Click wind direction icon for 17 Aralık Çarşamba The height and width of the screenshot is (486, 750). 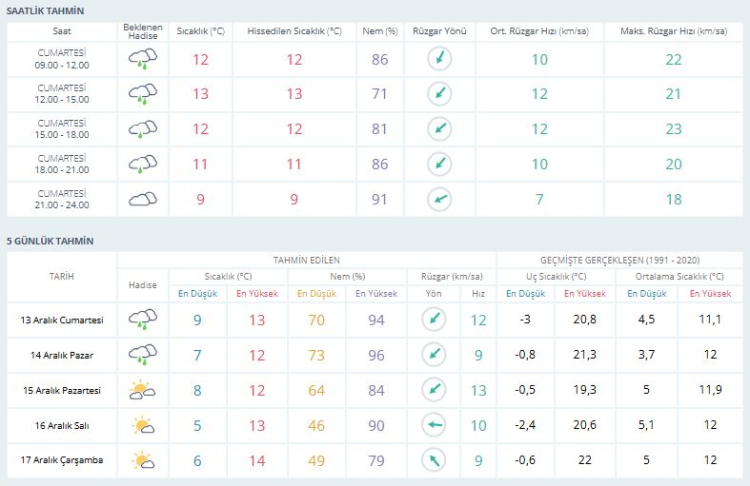click(x=433, y=461)
